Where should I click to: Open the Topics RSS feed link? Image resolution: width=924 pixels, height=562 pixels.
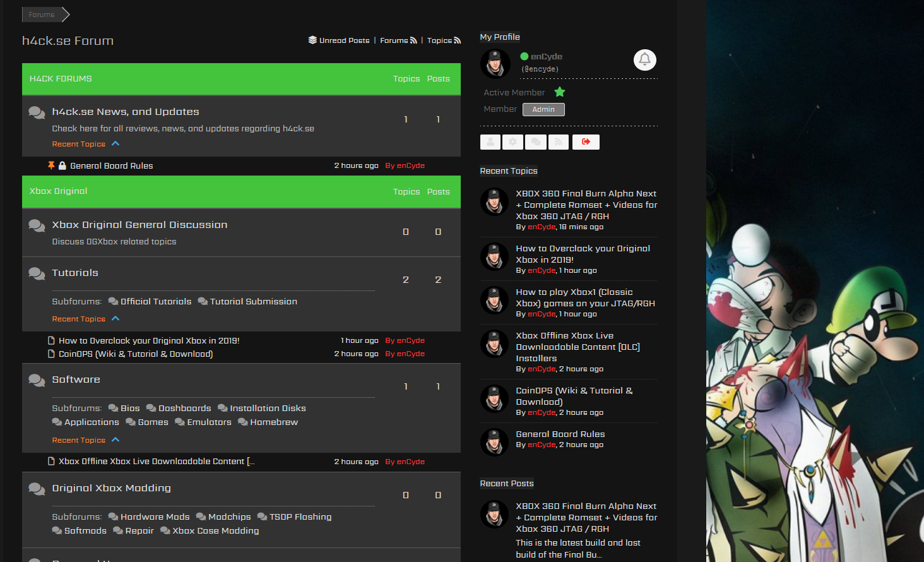(444, 40)
